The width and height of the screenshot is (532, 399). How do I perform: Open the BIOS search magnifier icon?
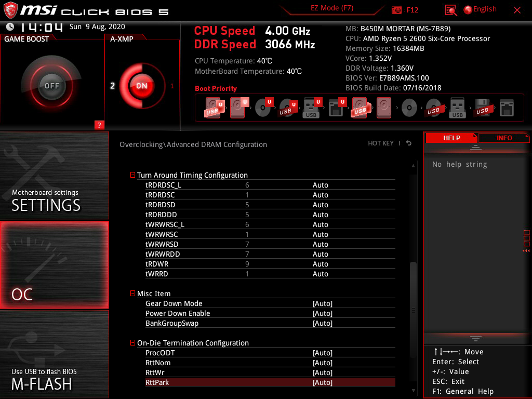450,10
